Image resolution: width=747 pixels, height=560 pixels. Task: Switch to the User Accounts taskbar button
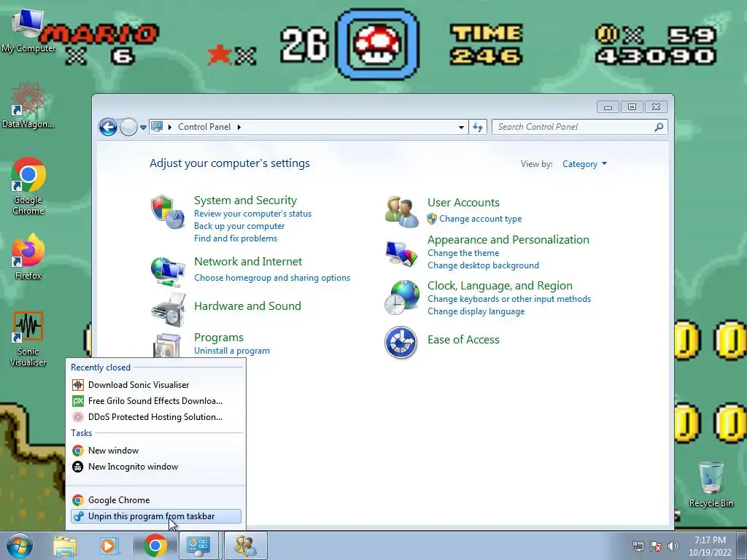click(x=246, y=545)
